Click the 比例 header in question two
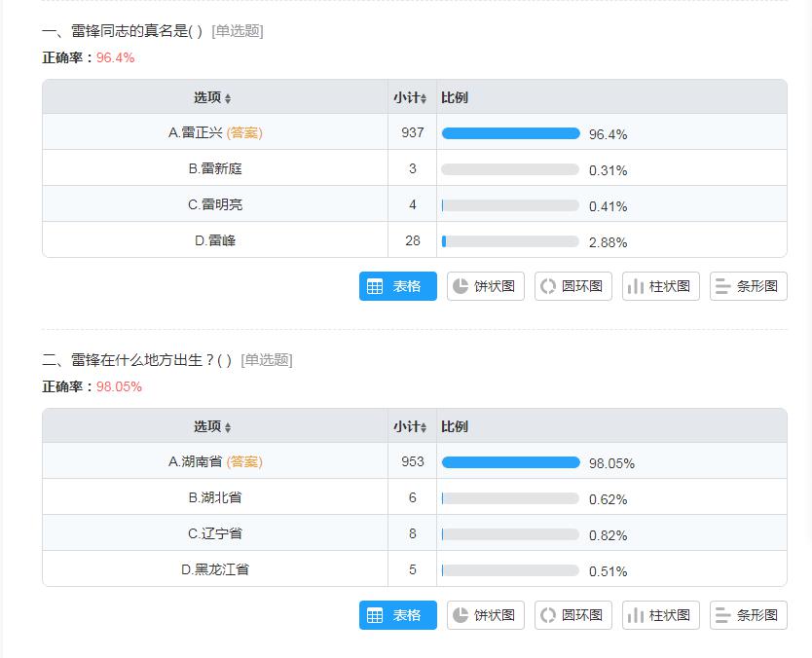This screenshot has height=658, width=812. coord(455,426)
